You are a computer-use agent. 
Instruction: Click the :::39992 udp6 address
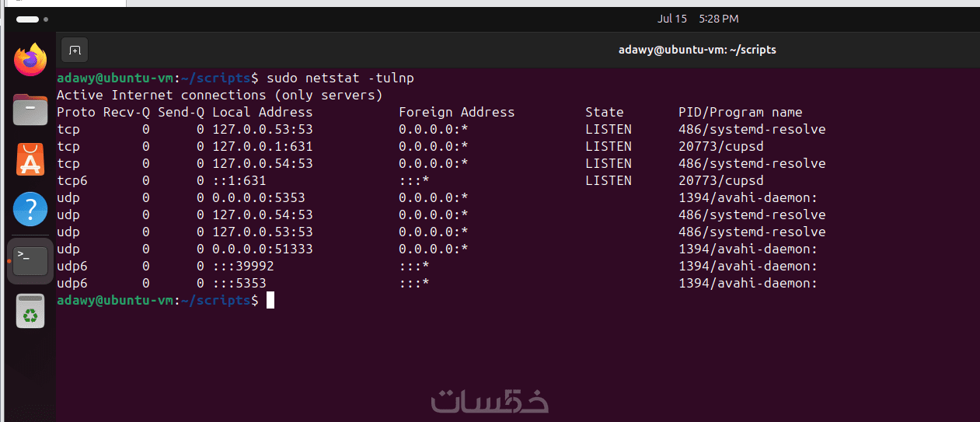tap(242, 266)
